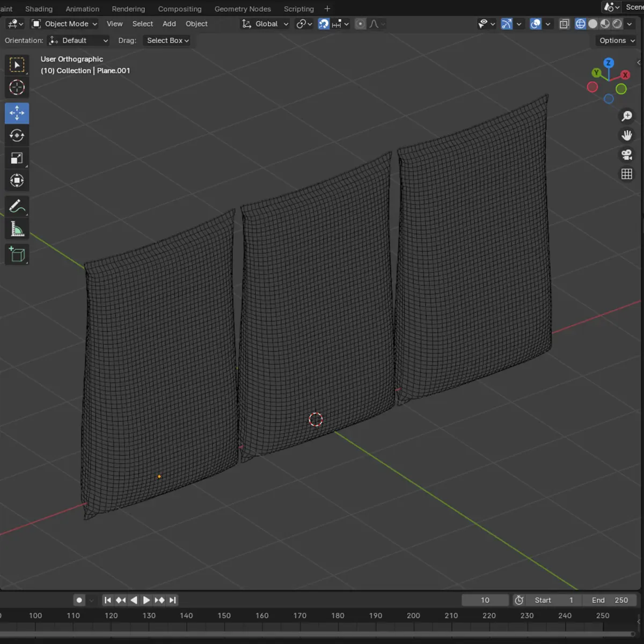Switch to Compositing workspace tab
Screen dimensions: 644x644
point(180,9)
